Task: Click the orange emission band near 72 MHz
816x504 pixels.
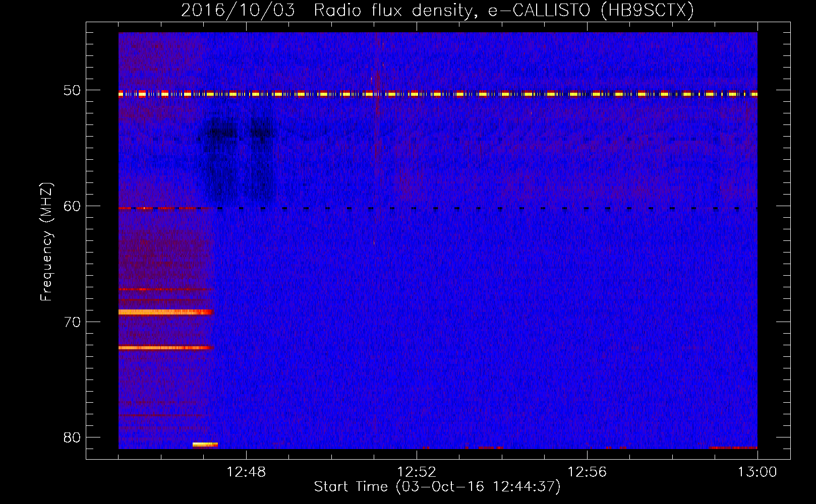Action: click(166, 348)
